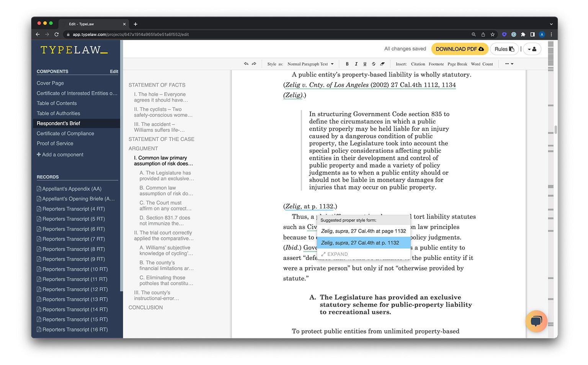
Task: Open the Table of Authorities component
Action: (59, 113)
